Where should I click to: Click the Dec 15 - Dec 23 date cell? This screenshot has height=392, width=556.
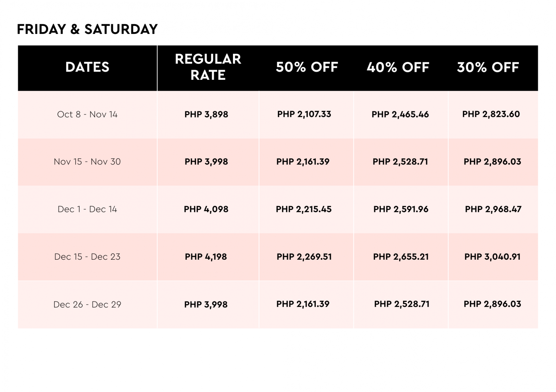coord(87,257)
